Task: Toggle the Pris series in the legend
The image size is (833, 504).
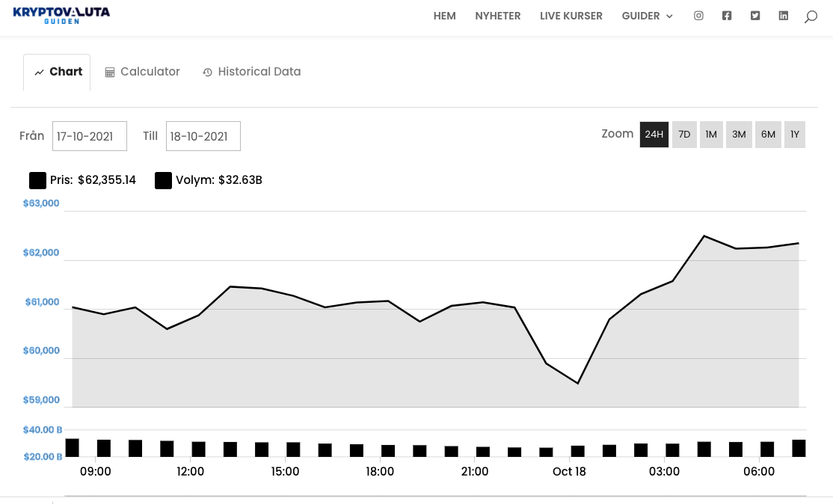Action: (x=38, y=180)
